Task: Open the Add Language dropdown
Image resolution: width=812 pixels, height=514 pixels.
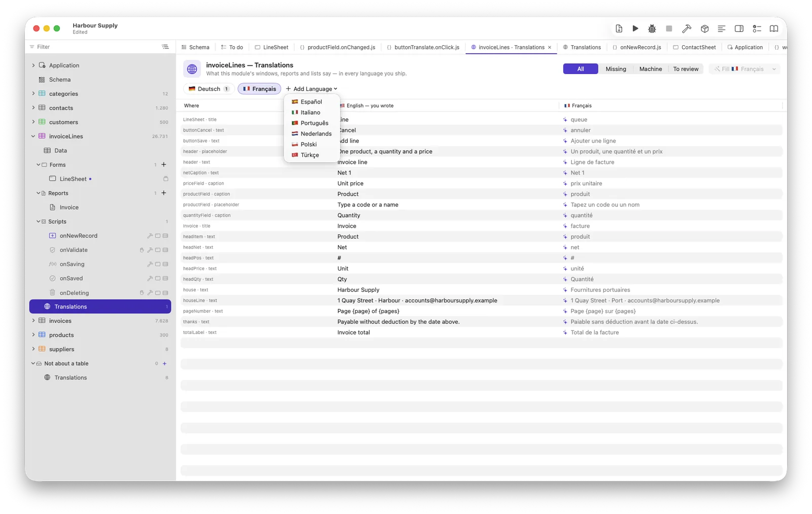Action: point(312,89)
